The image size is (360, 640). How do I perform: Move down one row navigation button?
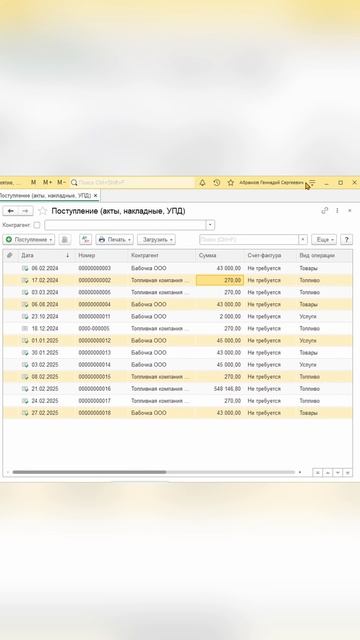tap(338, 473)
